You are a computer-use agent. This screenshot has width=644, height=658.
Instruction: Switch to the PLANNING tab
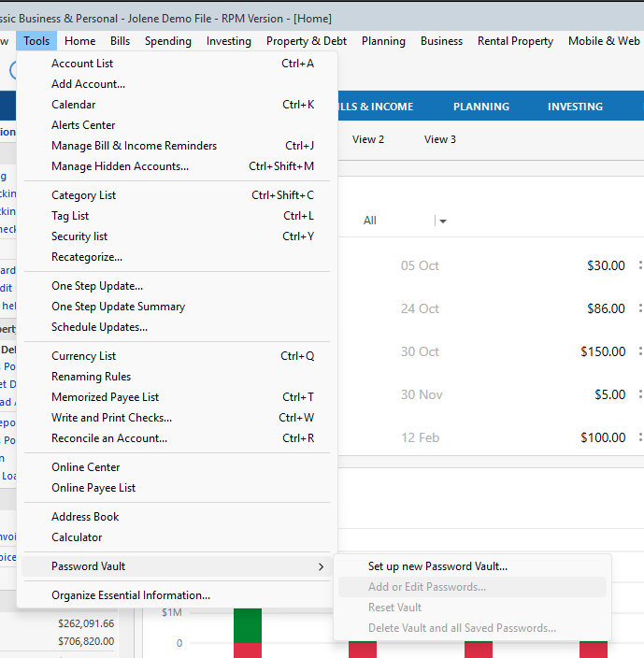(481, 107)
